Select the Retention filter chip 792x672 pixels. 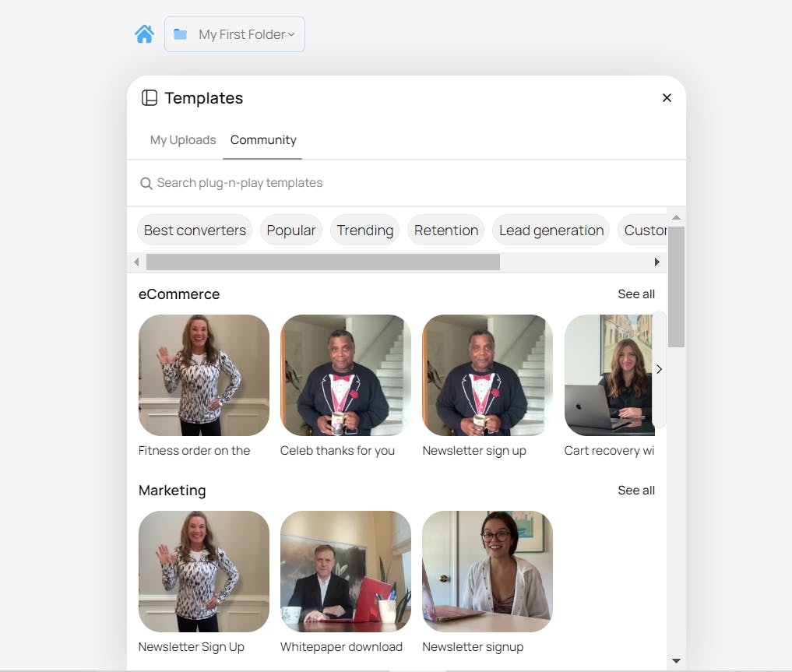tap(446, 230)
